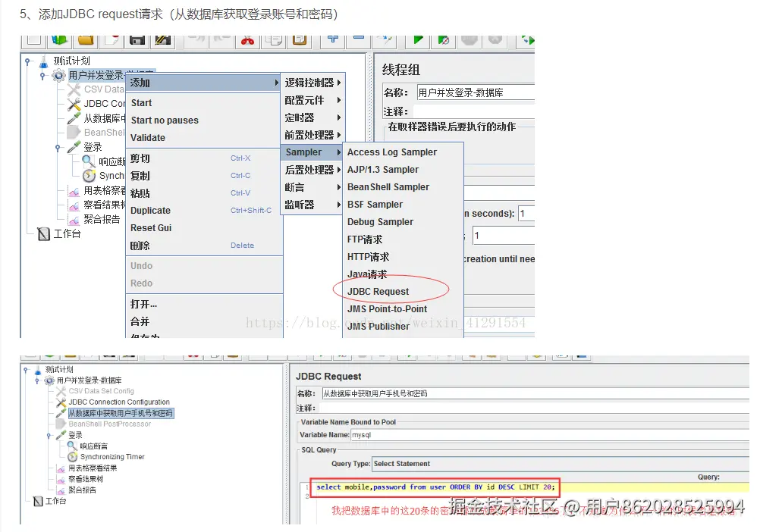Click the gear icon of 用户并发登录 beside the menu
This screenshot has width=760, height=532.
58,76
